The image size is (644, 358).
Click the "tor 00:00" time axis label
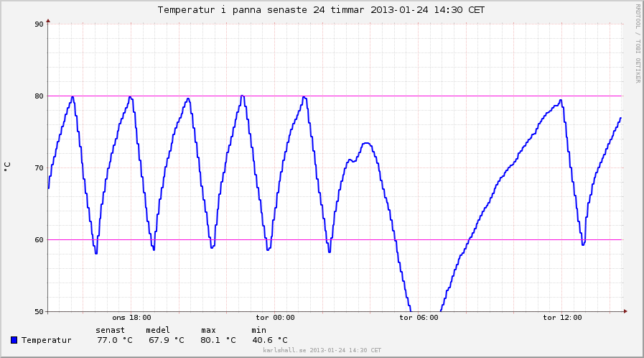[275, 317]
